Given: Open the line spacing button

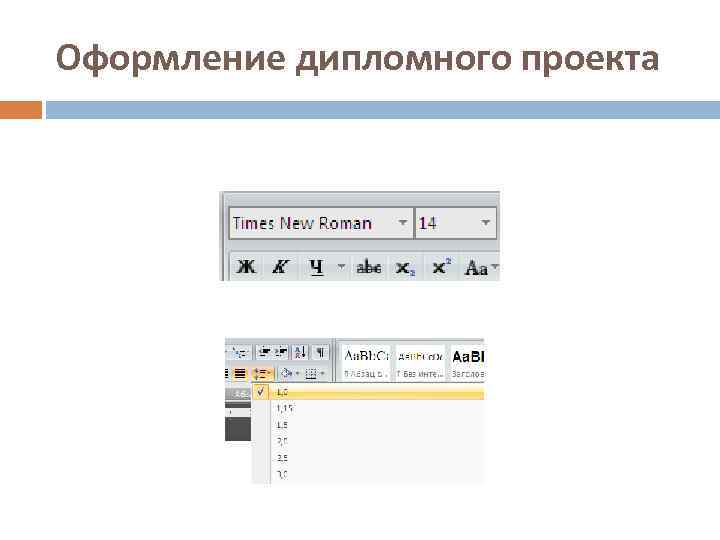Looking at the screenshot, I should [262, 373].
